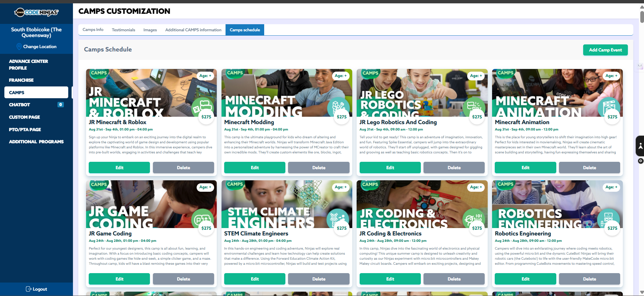Expand the collapsed side panel at right edge
Image resolution: width=644 pixels, height=296 pixels.
[640, 66]
